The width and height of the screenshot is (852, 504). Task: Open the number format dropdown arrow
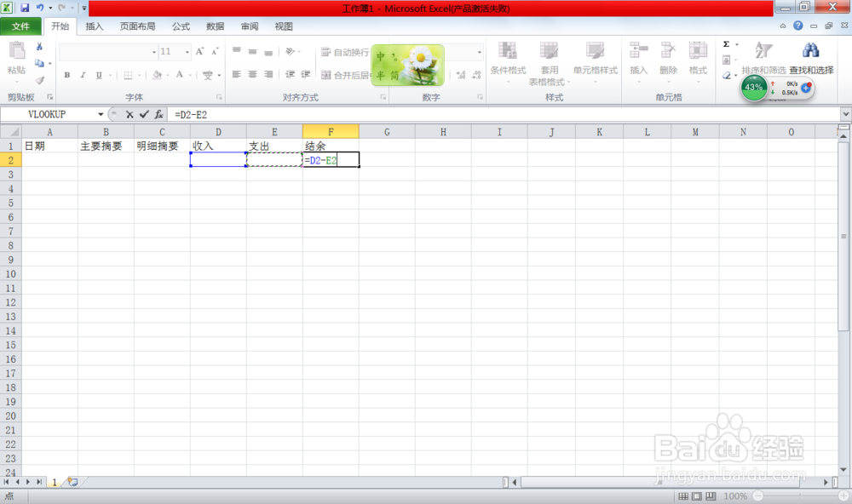[x=479, y=52]
